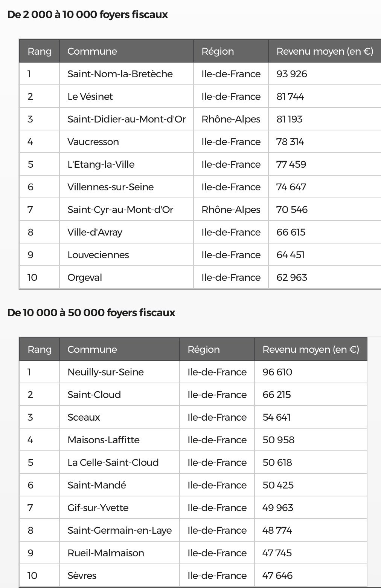Screen dimensions: 381x588
Task: Select the Saint-Nom-la-Bretèche cell
Action: click(x=126, y=74)
